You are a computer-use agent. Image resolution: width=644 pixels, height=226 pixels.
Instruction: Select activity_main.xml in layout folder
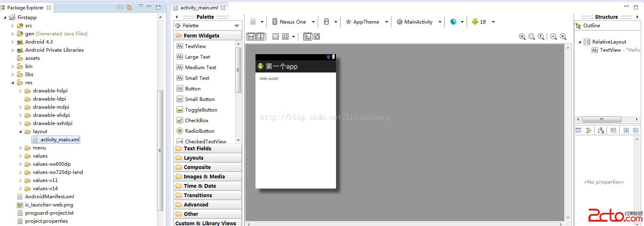56,139
